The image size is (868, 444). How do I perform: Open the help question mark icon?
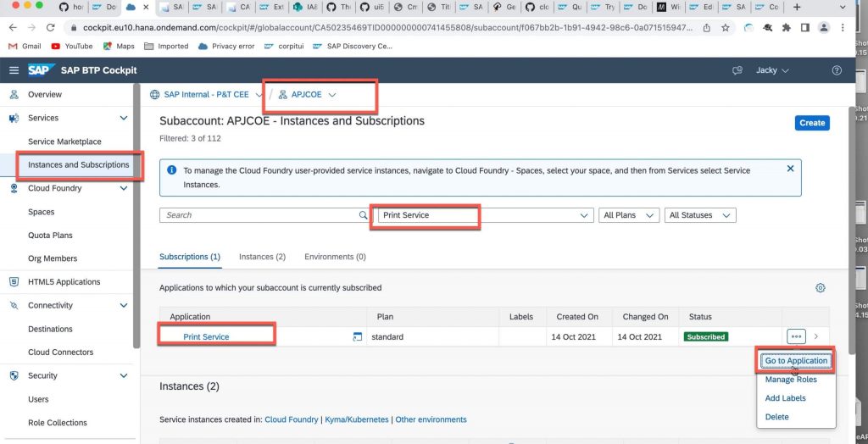[x=837, y=70]
